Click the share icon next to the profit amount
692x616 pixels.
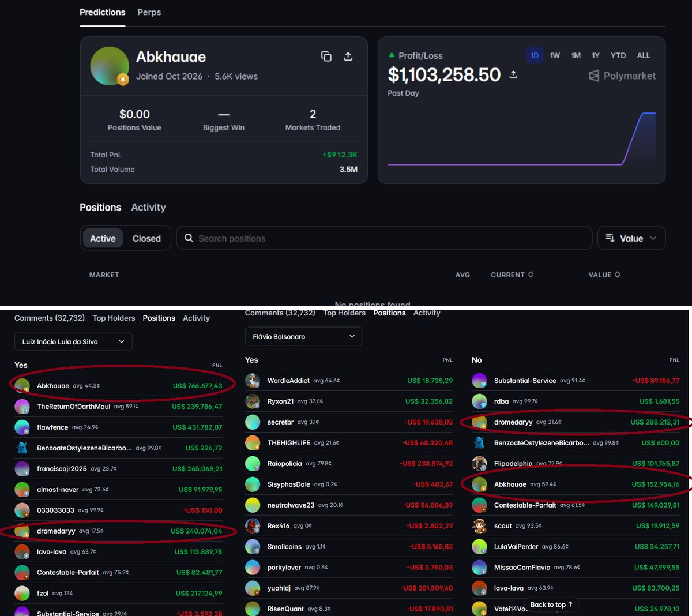513,74
